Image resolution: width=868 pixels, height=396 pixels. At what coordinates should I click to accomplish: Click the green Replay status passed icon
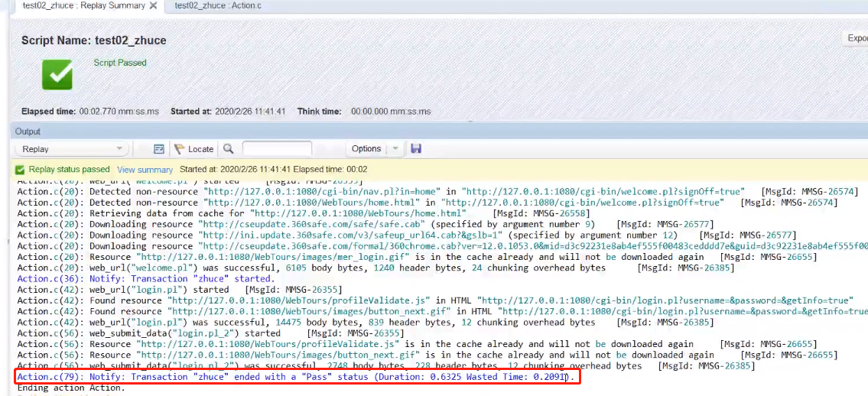(20, 169)
